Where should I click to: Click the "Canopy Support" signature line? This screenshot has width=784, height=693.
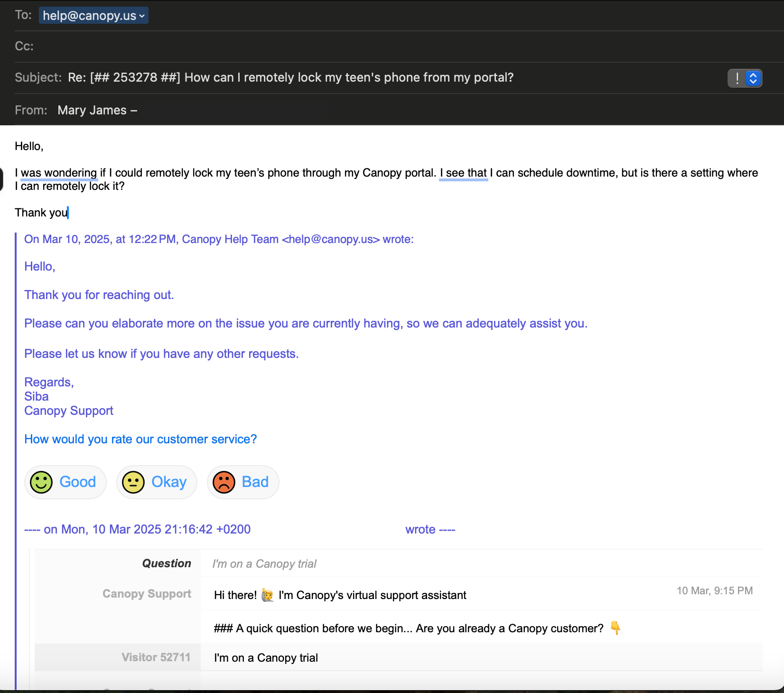[x=69, y=411]
